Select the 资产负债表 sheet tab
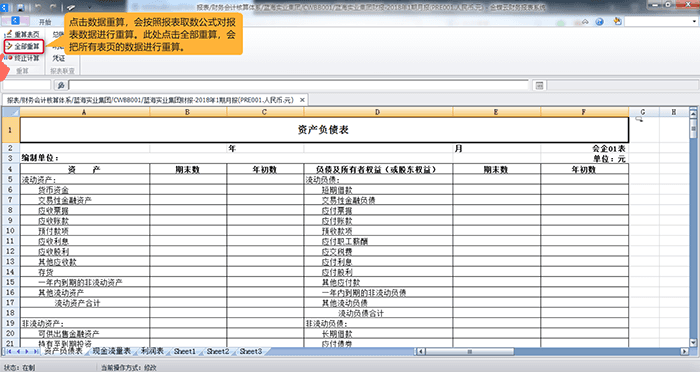 [63, 351]
